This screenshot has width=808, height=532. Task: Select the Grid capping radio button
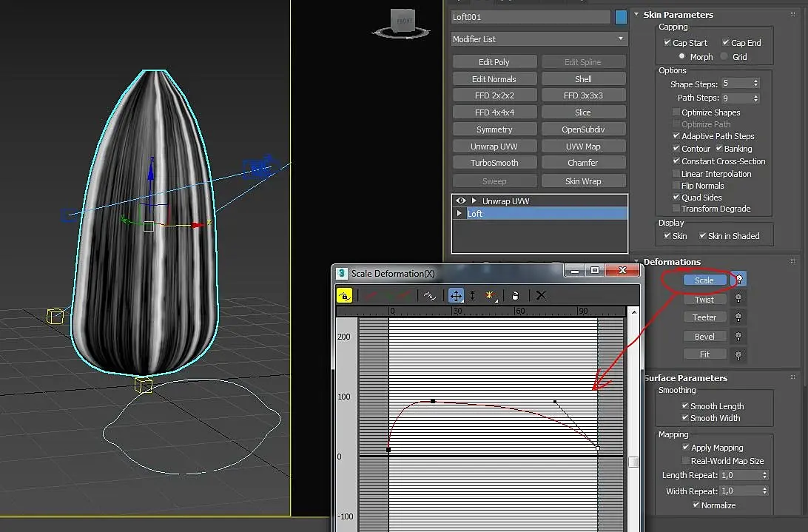pyautogui.click(x=724, y=57)
